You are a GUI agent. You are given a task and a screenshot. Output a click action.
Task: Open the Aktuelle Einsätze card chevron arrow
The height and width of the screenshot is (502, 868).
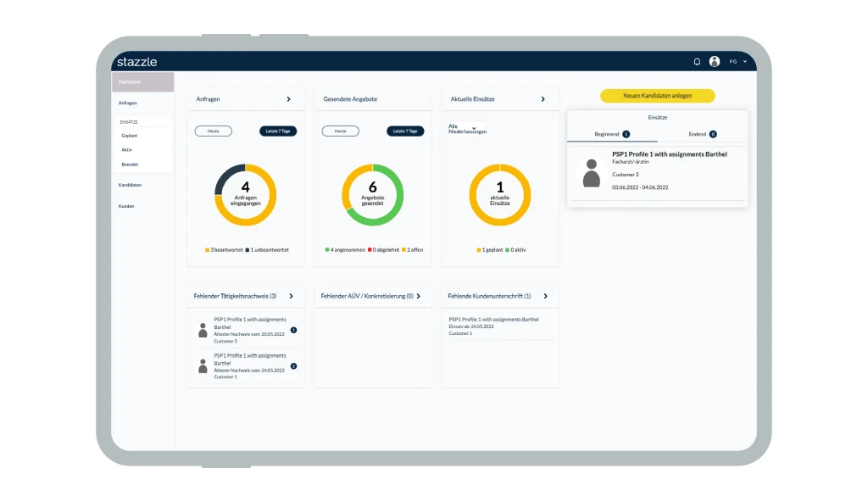pos(543,99)
